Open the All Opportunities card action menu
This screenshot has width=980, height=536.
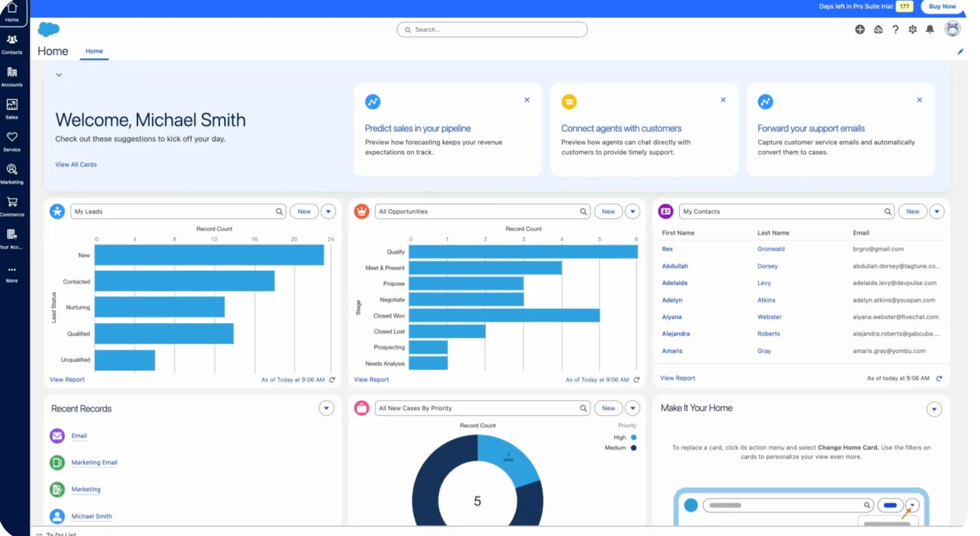pos(633,212)
